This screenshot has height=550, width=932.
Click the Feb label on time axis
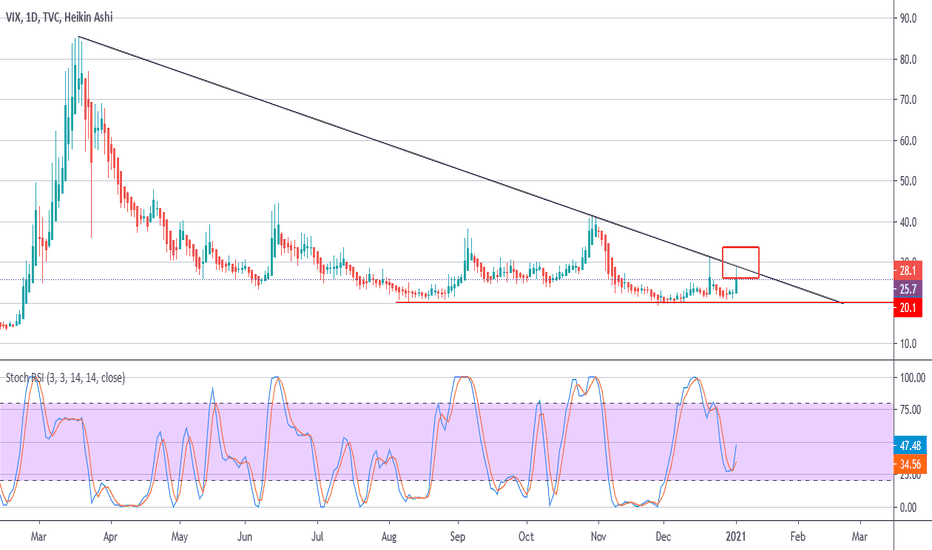pos(798,536)
